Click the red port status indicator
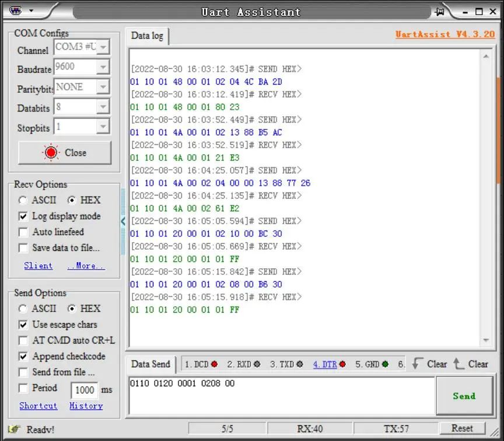Image resolution: width=504 pixels, height=441 pixels. [51, 152]
